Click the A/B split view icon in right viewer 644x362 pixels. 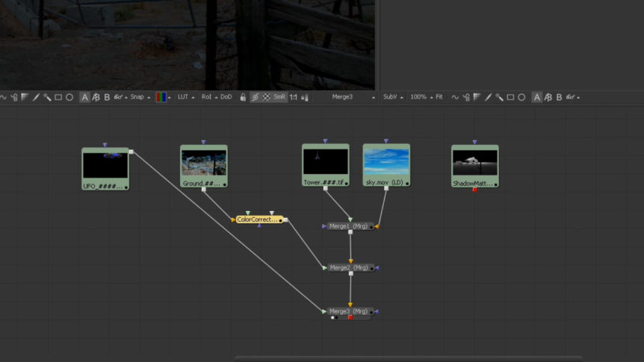[548, 97]
